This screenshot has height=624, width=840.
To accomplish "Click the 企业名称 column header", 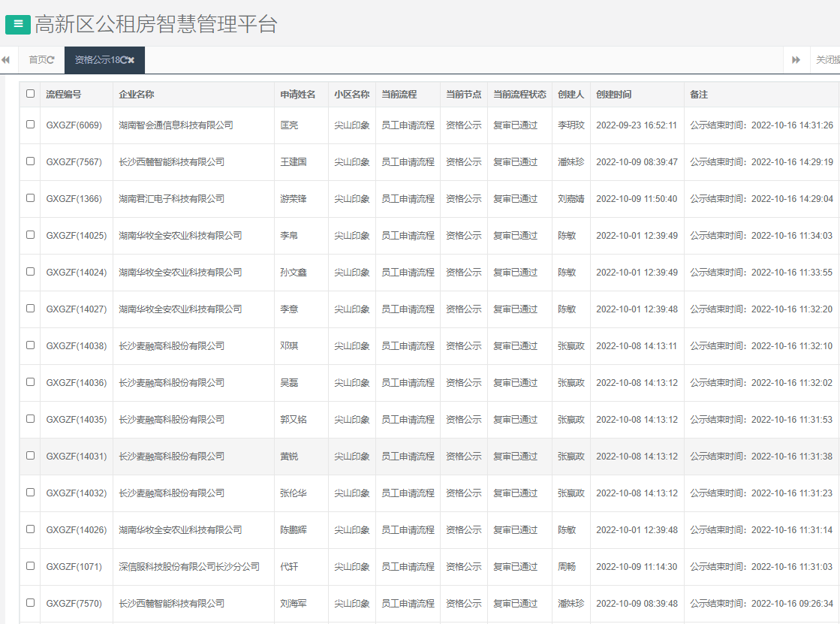I will click(x=137, y=95).
